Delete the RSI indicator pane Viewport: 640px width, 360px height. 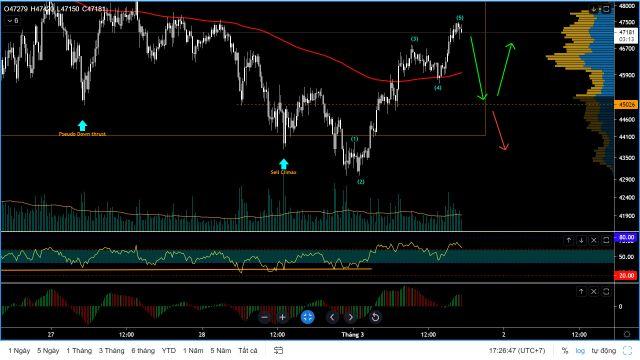[594, 240]
